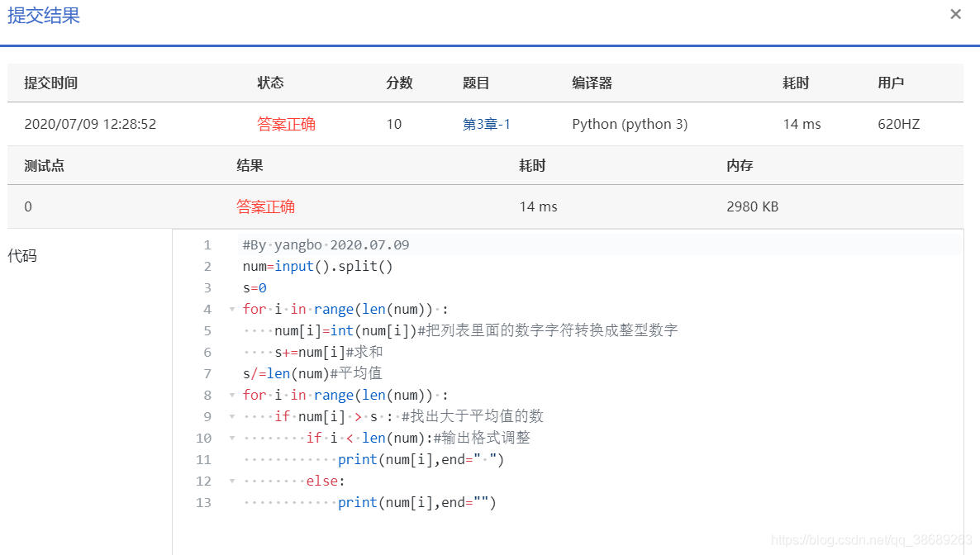Place cursor on num=input().split() line
This screenshot has height=555, width=980.
[x=317, y=266]
